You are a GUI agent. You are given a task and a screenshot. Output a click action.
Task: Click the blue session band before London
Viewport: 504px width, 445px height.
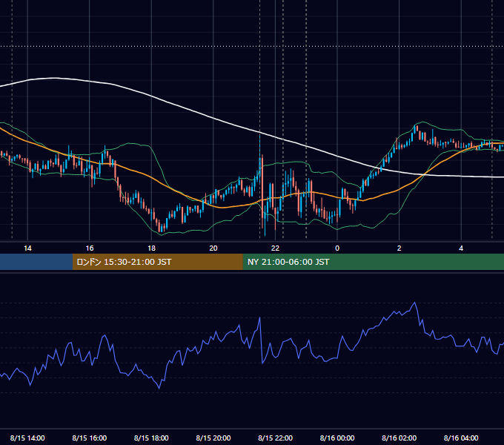(36, 262)
